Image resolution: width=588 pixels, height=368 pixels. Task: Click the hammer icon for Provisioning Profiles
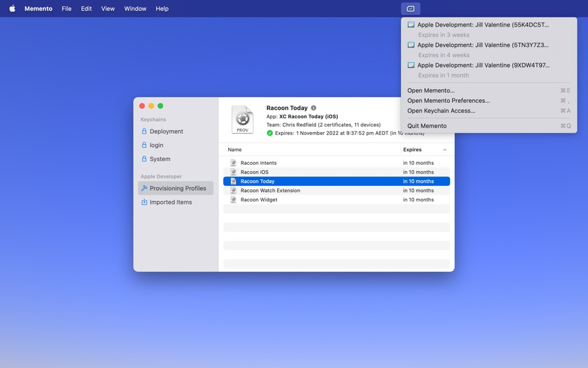point(144,188)
